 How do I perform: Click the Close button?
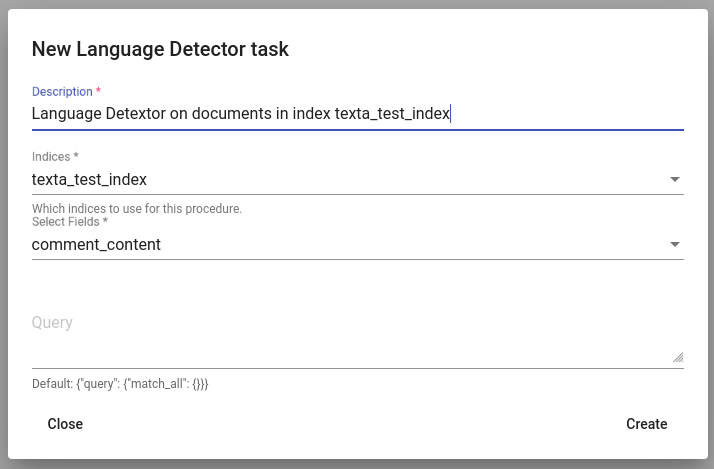65,424
